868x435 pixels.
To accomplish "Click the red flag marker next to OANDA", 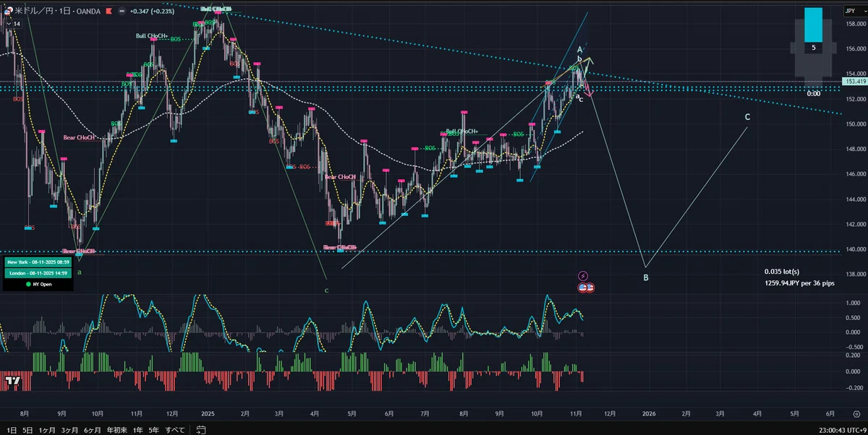I will pos(111,12).
